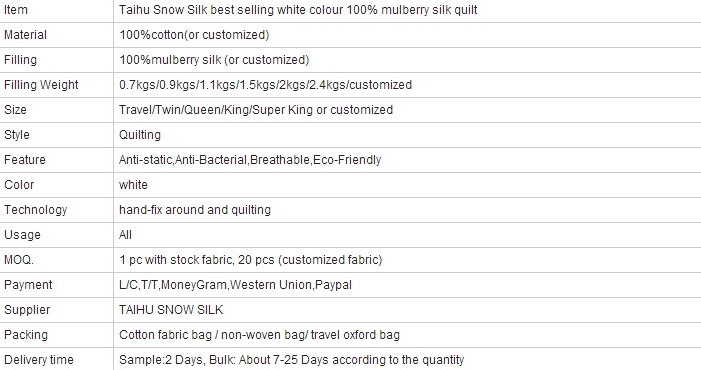
Task: Click the white color value
Action: pos(133,185)
